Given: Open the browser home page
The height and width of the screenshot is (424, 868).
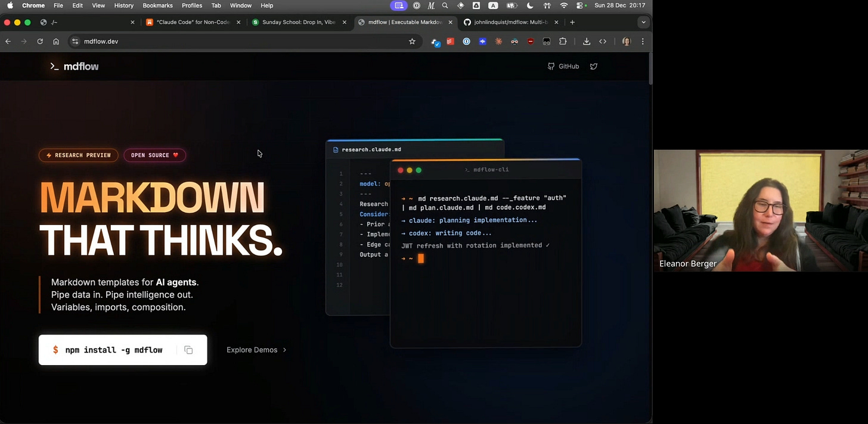Looking at the screenshot, I should (x=56, y=42).
